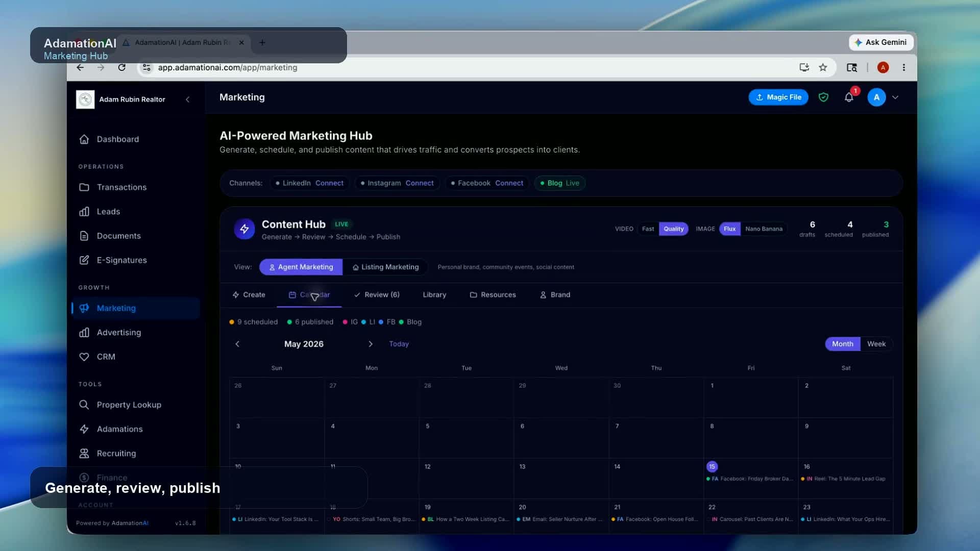Open a new browser tab
The image size is (980, 551).
coord(262,43)
